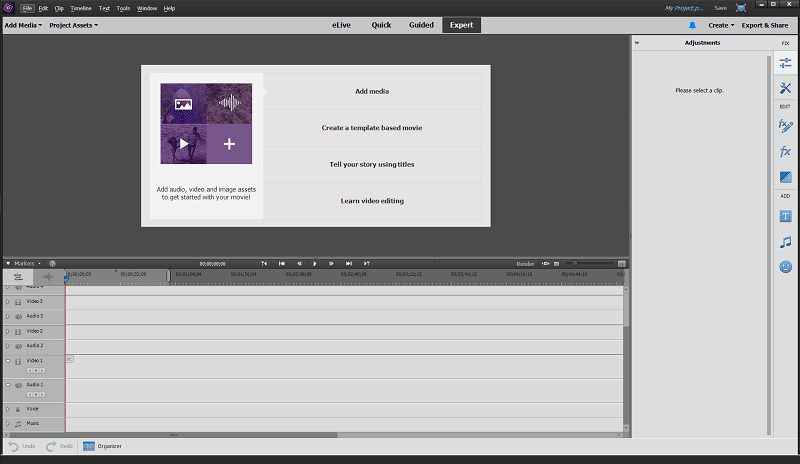800x464 pixels.
Task: Toggle the Voice track microphone icon
Action: [x=18, y=409]
